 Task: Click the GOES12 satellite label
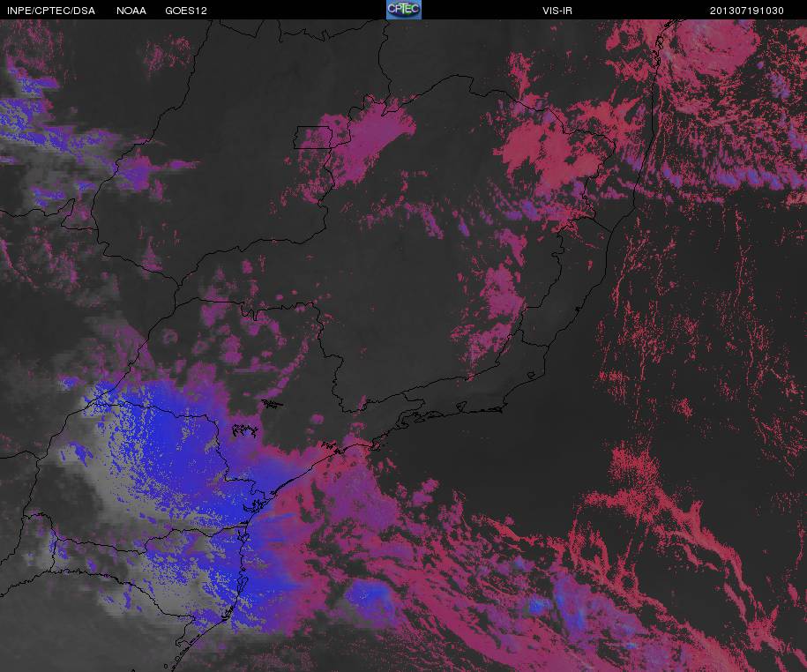(x=186, y=11)
